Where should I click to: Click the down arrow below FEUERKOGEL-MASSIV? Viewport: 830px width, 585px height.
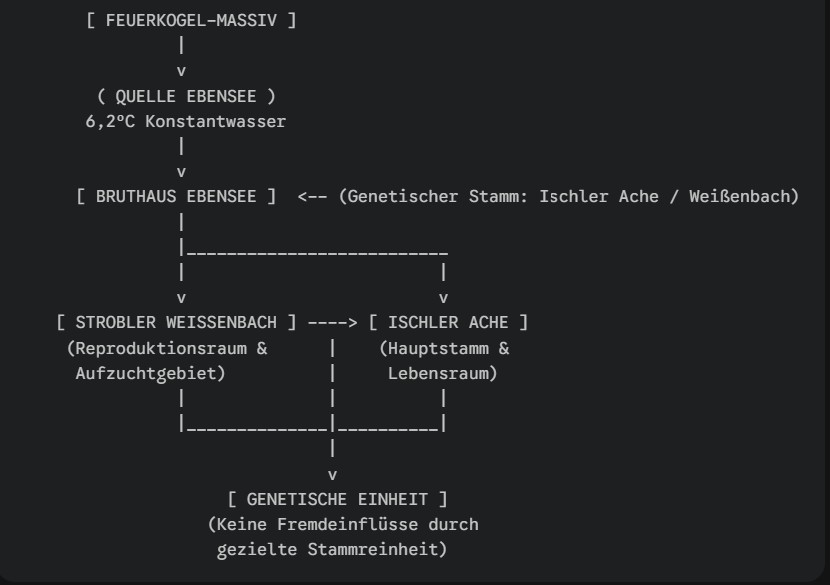tap(181, 71)
